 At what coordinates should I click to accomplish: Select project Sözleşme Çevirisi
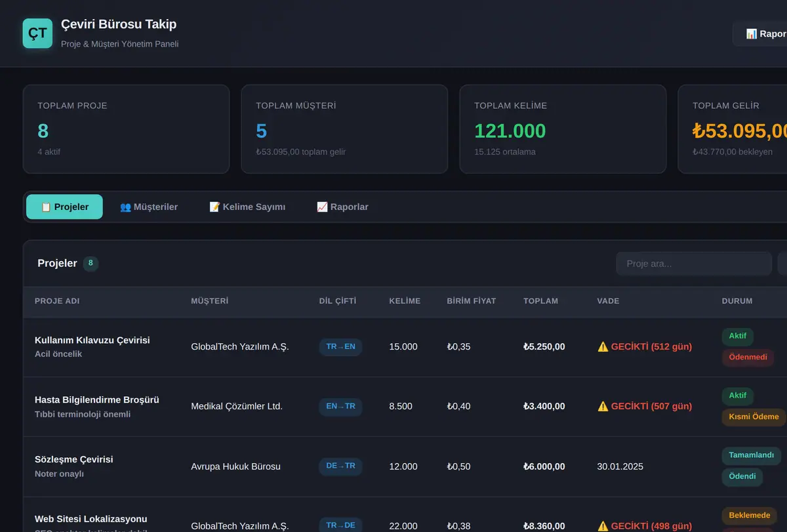(x=74, y=459)
